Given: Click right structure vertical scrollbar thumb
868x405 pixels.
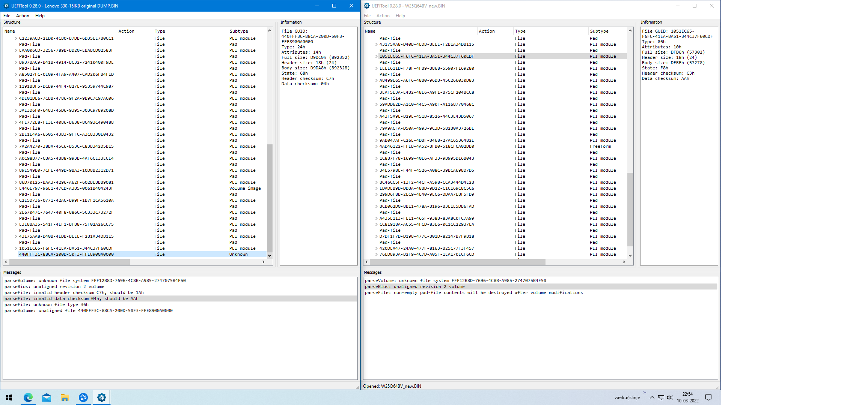Looking at the screenshot, I should point(630,210).
